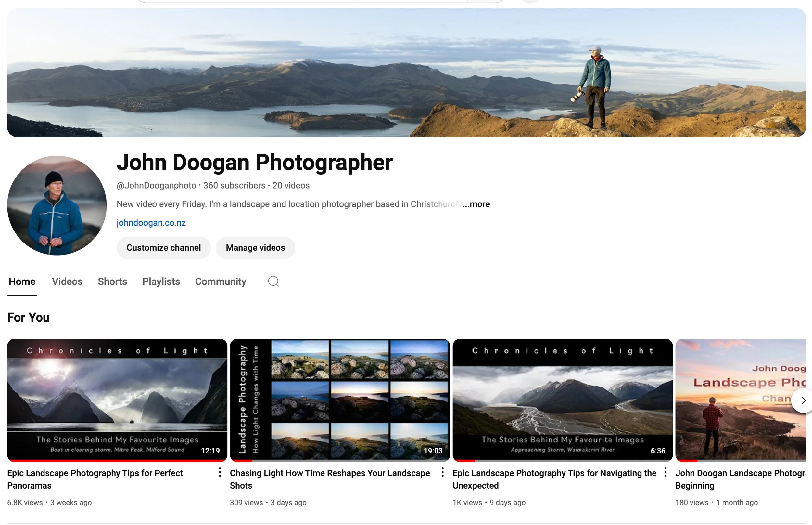Open the johndoogan.co.nz website link
Screen dimensions: 812x525
151,223
